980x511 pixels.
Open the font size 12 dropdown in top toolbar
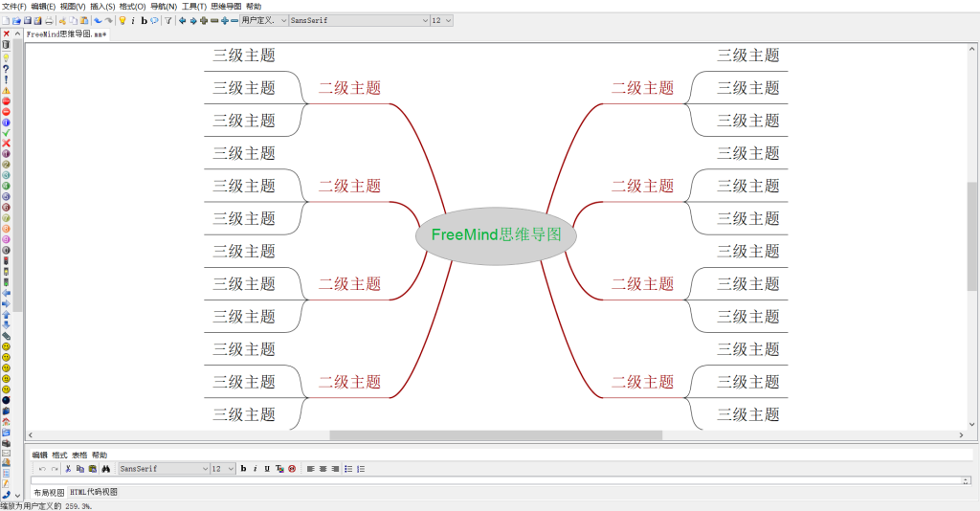pos(441,21)
